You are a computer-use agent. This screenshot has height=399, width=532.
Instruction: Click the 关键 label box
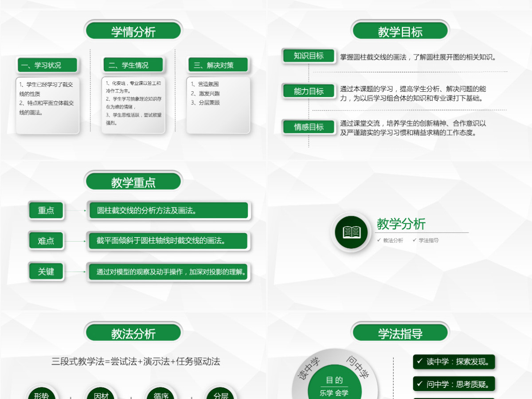click(x=46, y=271)
